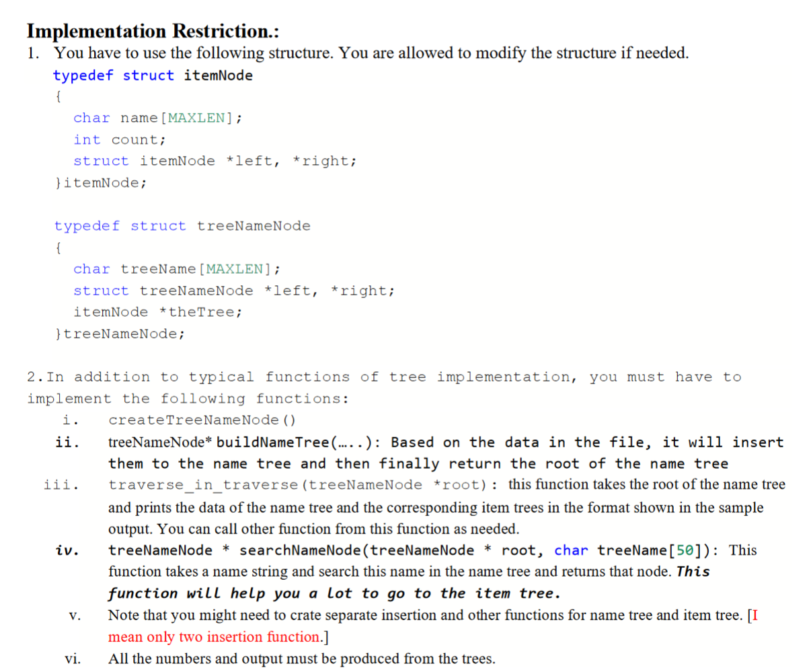Click the line 'int count;'

(120, 140)
